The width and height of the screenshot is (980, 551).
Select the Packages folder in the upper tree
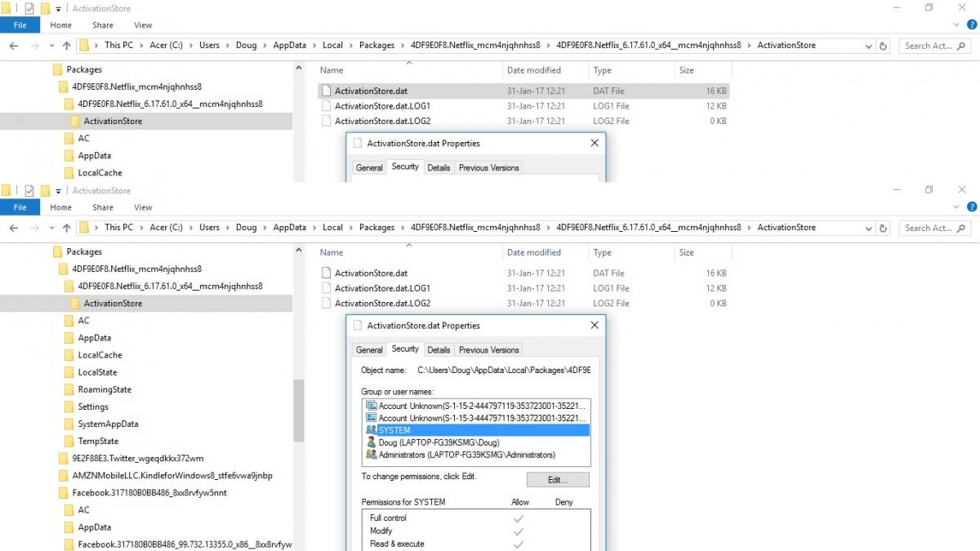pyautogui.click(x=84, y=69)
